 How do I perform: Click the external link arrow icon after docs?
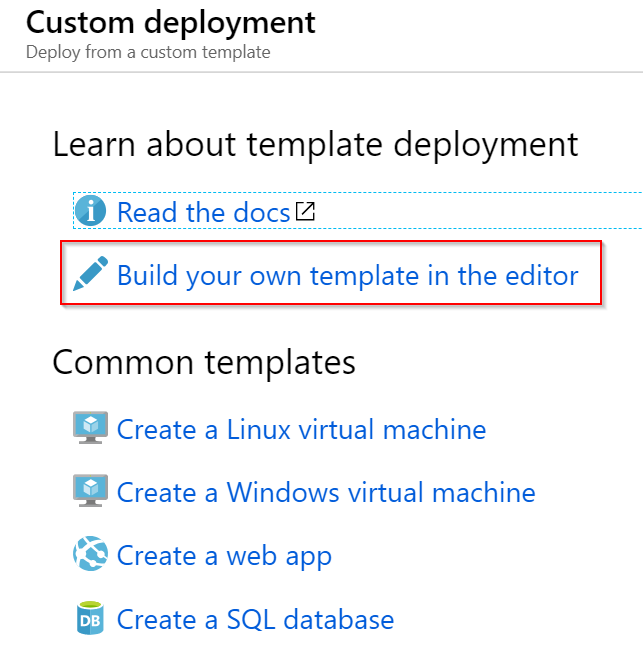tap(305, 211)
